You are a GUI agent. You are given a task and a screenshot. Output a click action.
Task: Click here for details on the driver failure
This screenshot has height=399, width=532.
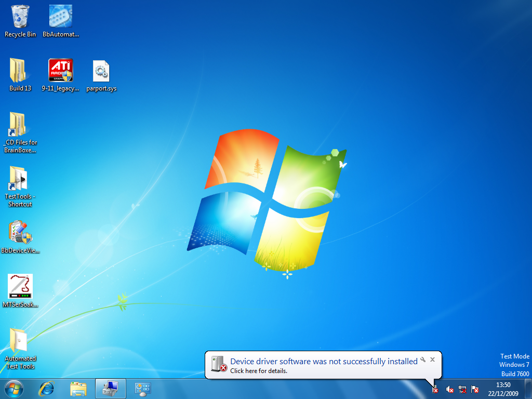tap(260, 371)
